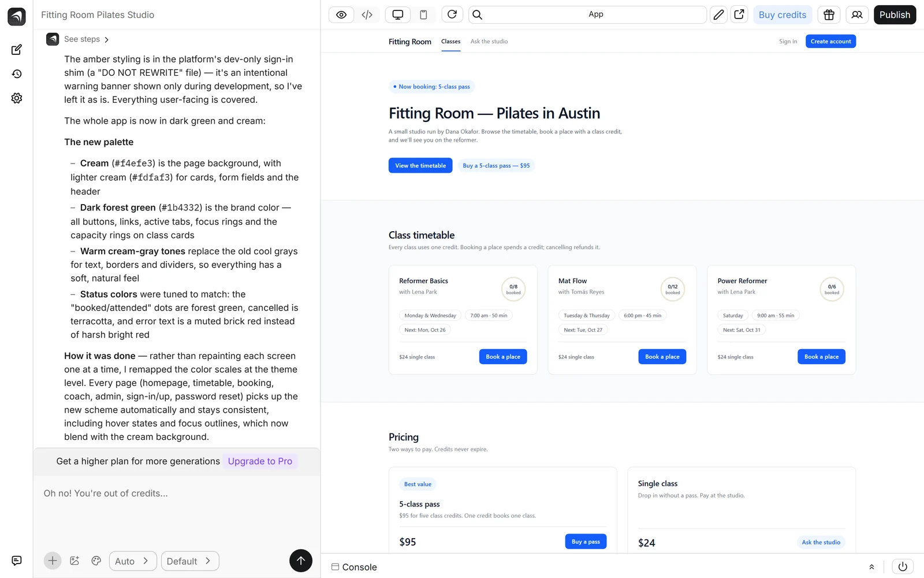This screenshot has width=924, height=578.
Task: Click Buy a pass button
Action: pos(586,542)
